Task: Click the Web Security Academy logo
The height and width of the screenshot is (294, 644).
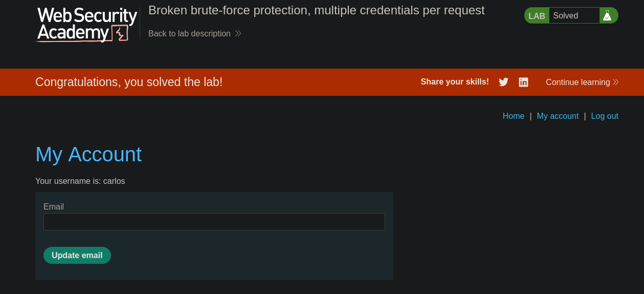Action: [x=87, y=24]
